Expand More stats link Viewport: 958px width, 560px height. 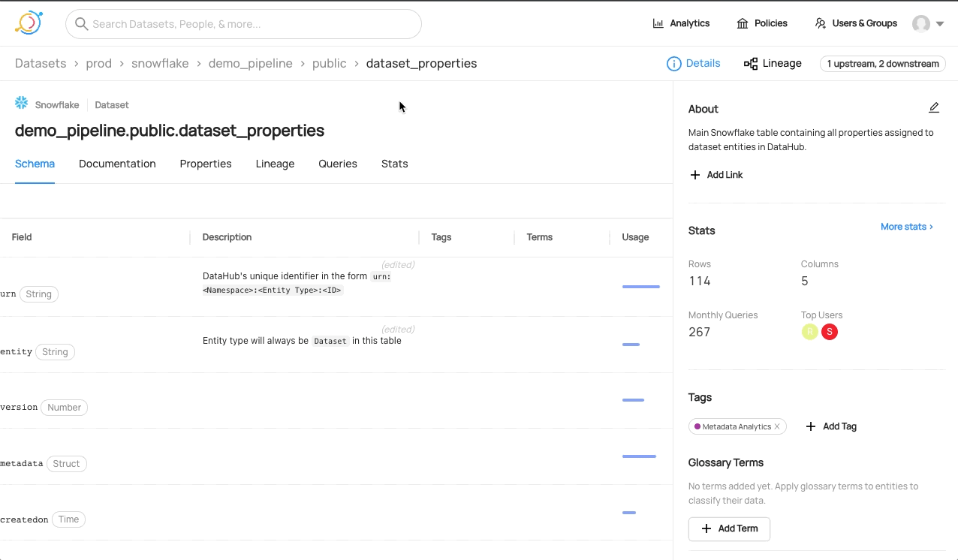pos(906,226)
